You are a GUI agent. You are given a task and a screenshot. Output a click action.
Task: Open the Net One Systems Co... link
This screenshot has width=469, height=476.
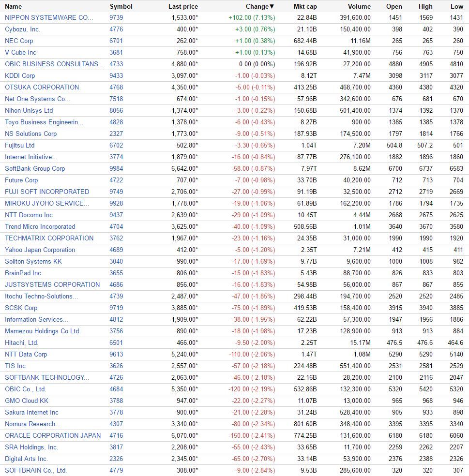pos(37,99)
